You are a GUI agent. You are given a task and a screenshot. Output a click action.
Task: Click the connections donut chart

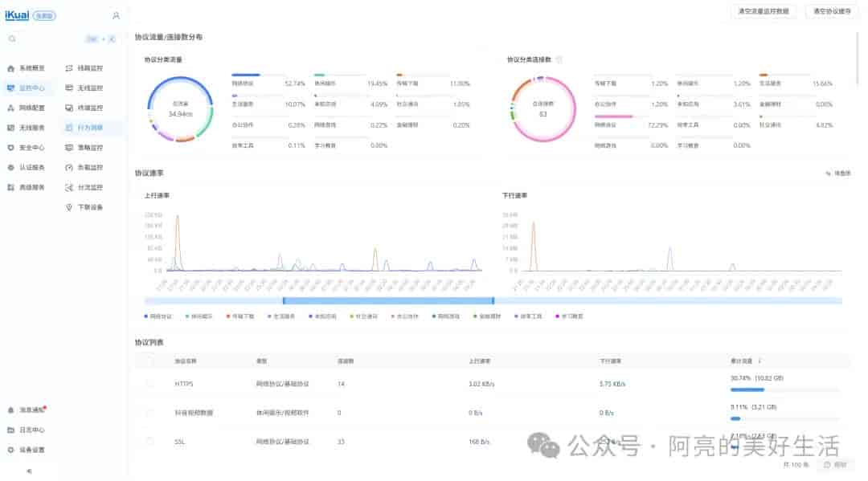(543, 109)
